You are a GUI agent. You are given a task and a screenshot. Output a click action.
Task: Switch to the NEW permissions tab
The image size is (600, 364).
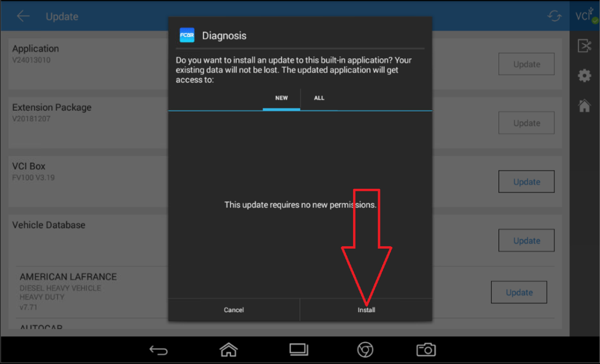(281, 98)
